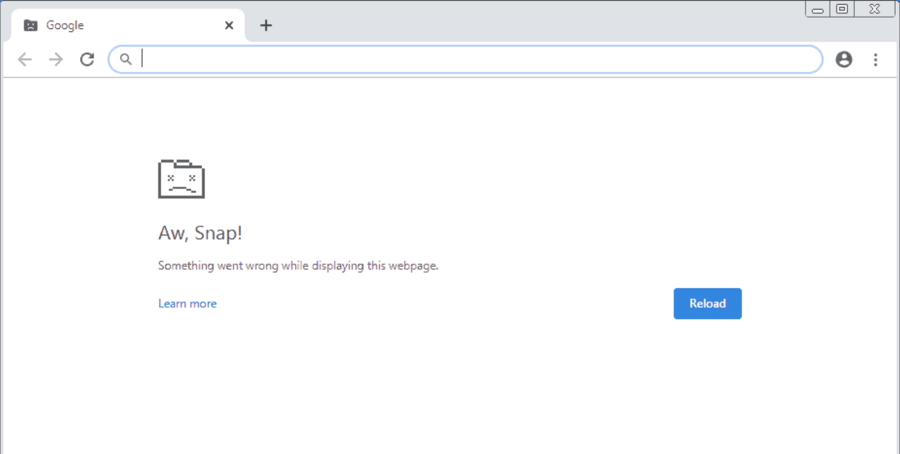Open a new tab with the plus button
The image size is (900, 454).
pos(266,25)
